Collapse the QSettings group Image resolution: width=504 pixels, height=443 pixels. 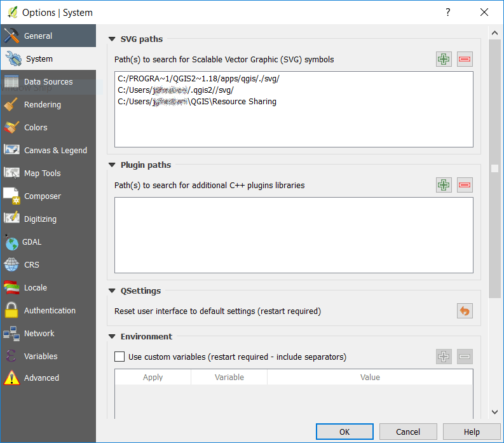pyautogui.click(x=112, y=291)
